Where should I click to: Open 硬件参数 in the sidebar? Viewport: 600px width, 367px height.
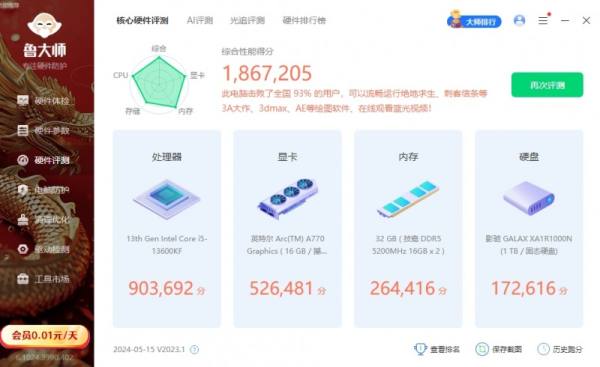point(44,131)
